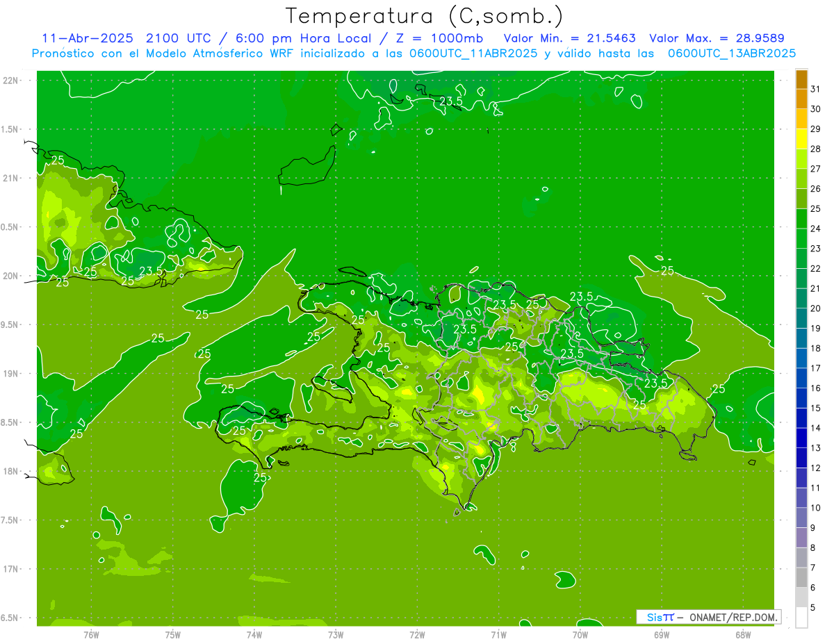This screenshot has height=644, width=834.
Task: Select the date text "11-Abr-2025"
Action: tap(87, 38)
